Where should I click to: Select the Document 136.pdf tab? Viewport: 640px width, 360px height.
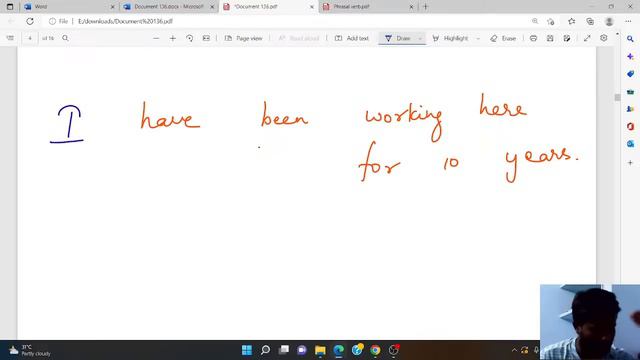pyautogui.click(x=269, y=7)
